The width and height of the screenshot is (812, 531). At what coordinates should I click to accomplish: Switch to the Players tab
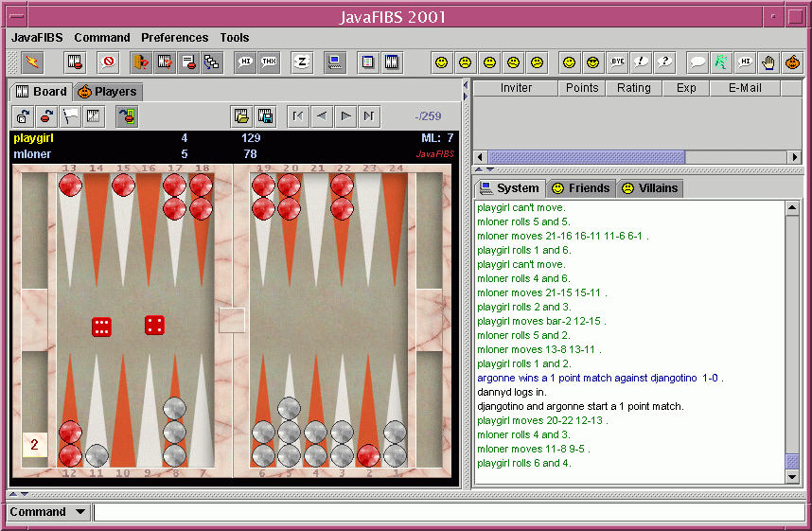[x=107, y=92]
